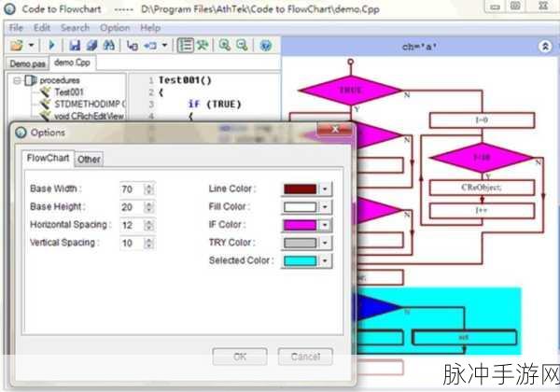Click the dark red Line Color swatch
This screenshot has height=392, width=560.
(x=300, y=189)
